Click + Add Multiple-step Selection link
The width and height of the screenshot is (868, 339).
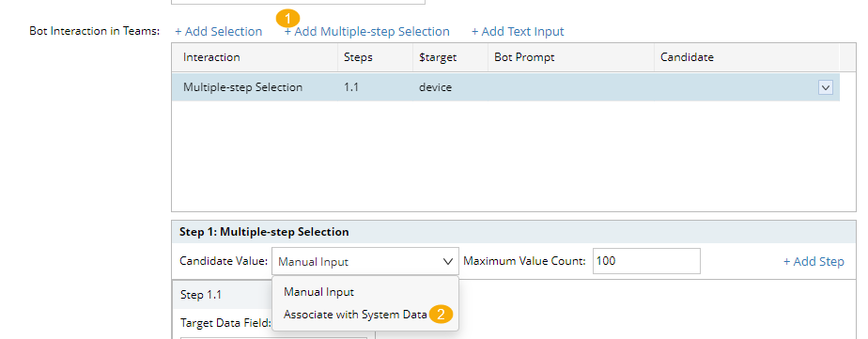(367, 32)
